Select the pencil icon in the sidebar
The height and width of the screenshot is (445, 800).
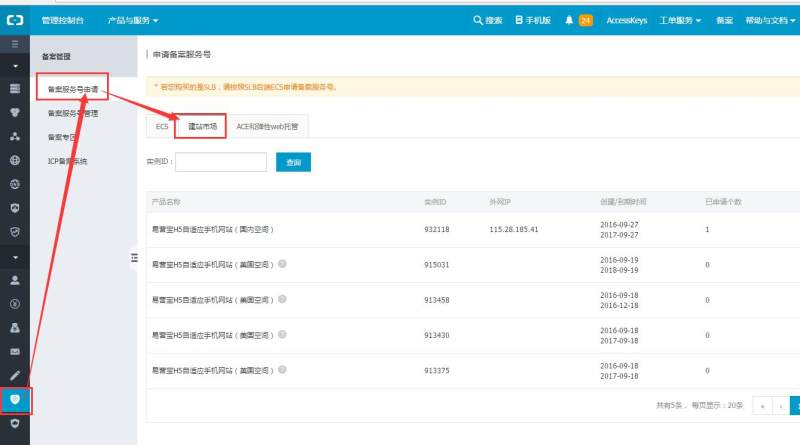coord(14,376)
